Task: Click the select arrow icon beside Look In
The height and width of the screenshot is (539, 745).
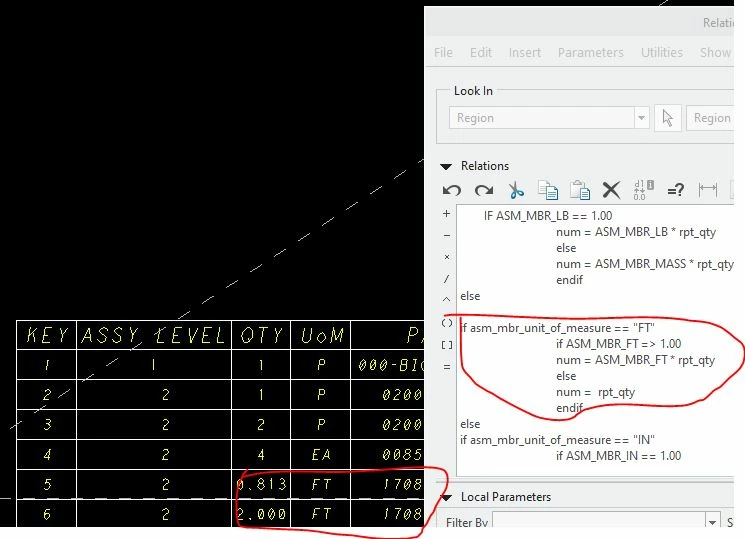Action: click(668, 118)
